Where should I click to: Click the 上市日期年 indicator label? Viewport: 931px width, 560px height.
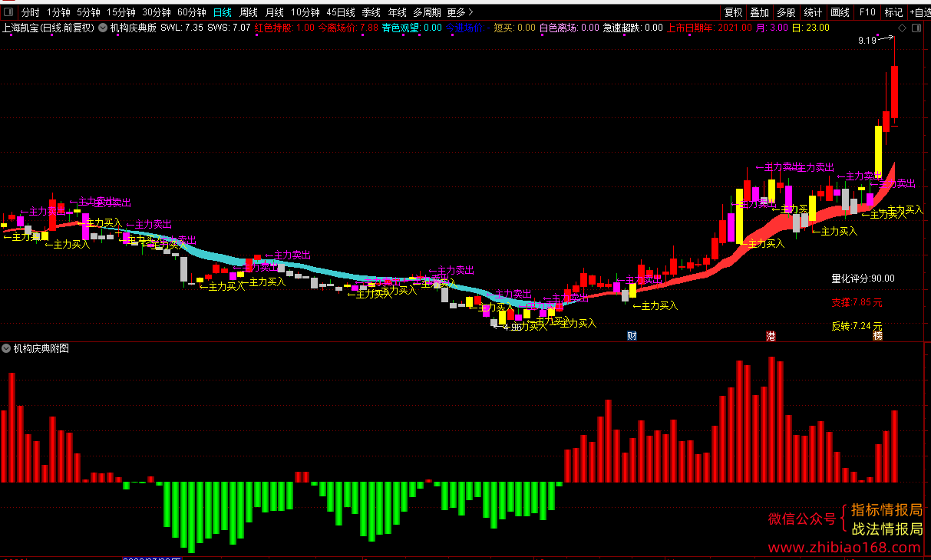(x=691, y=28)
